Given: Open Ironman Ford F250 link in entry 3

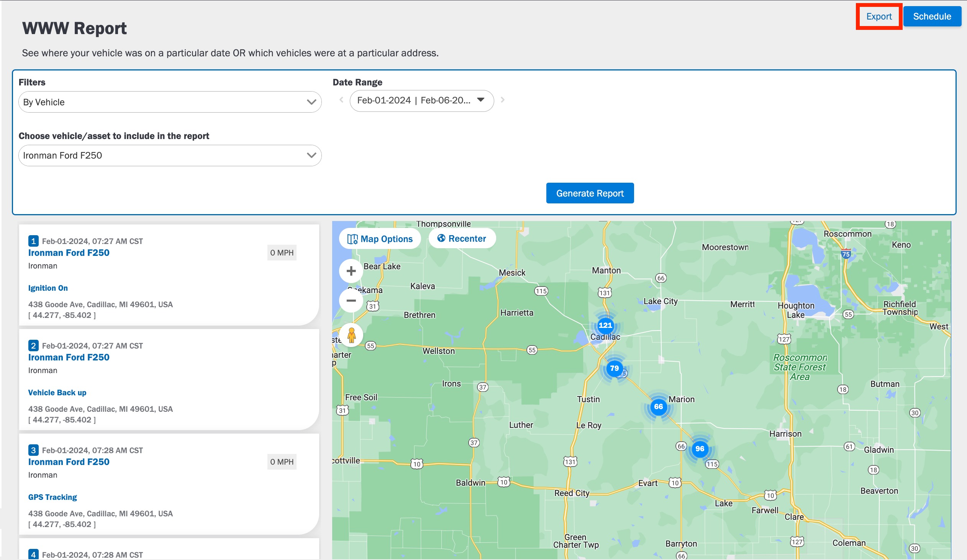Looking at the screenshot, I should 69,462.
